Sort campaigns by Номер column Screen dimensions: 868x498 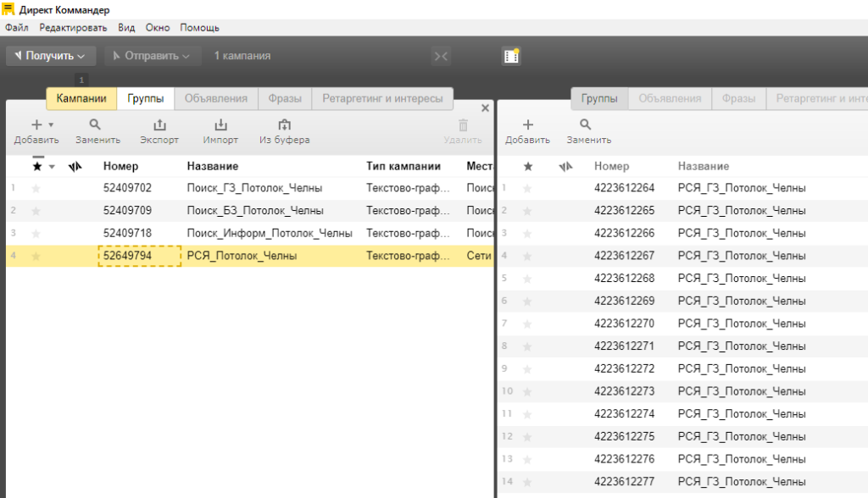point(120,167)
